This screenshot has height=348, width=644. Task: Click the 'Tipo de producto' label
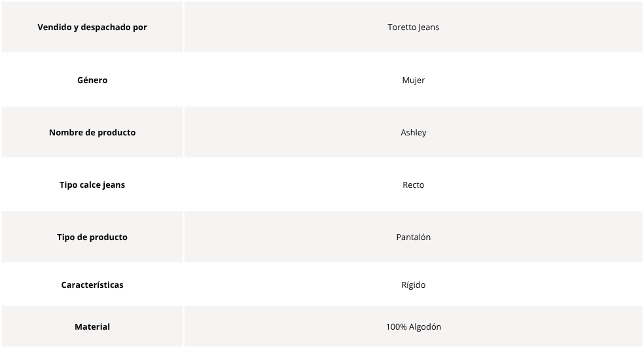[x=92, y=237]
